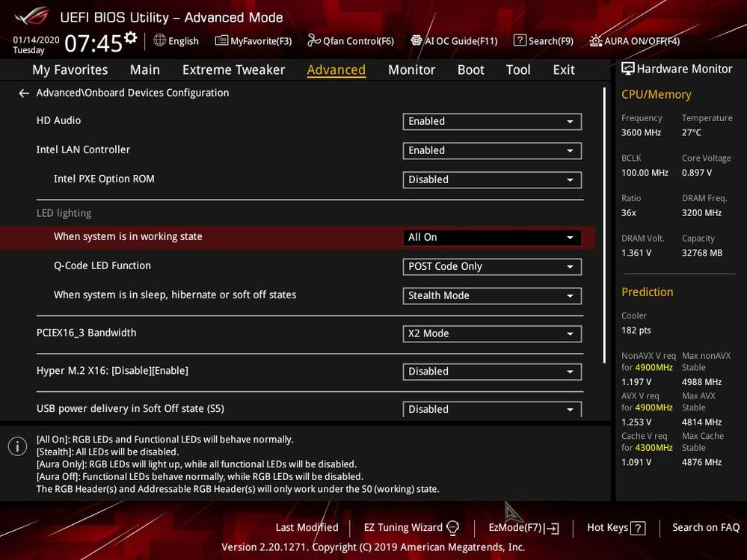Click the 182 pts cooler value
This screenshot has height=560, width=747.
point(636,330)
